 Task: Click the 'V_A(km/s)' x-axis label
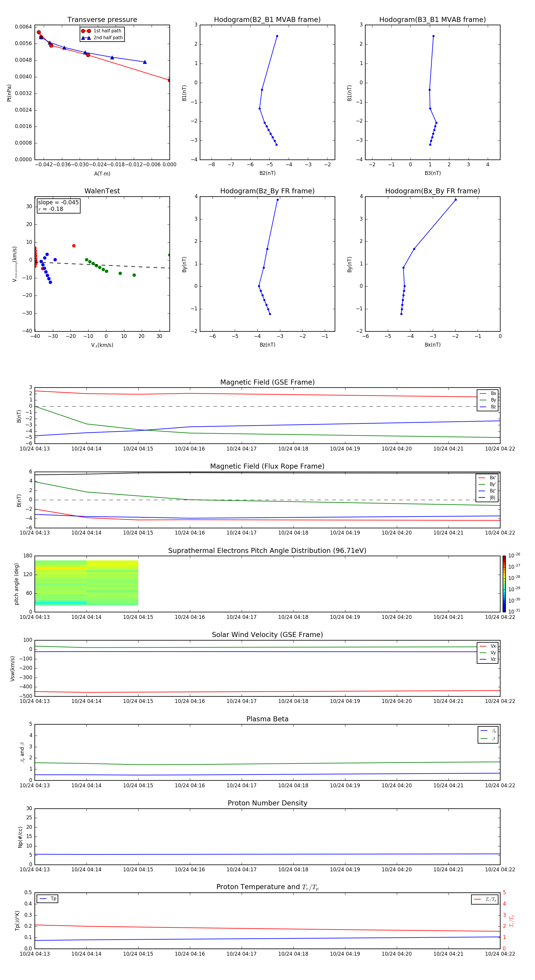[102, 345]
